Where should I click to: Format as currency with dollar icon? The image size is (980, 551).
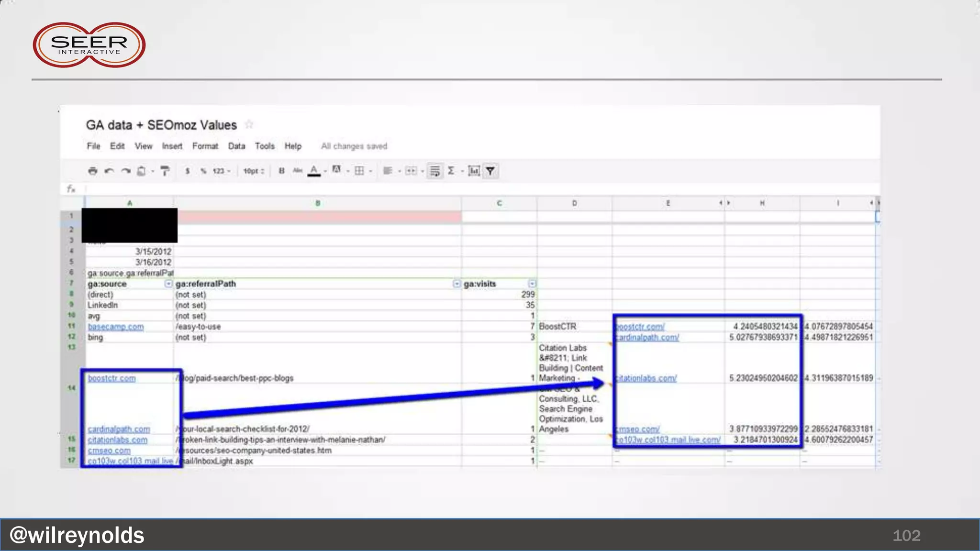pyautogui.click(x=188, y=171)
